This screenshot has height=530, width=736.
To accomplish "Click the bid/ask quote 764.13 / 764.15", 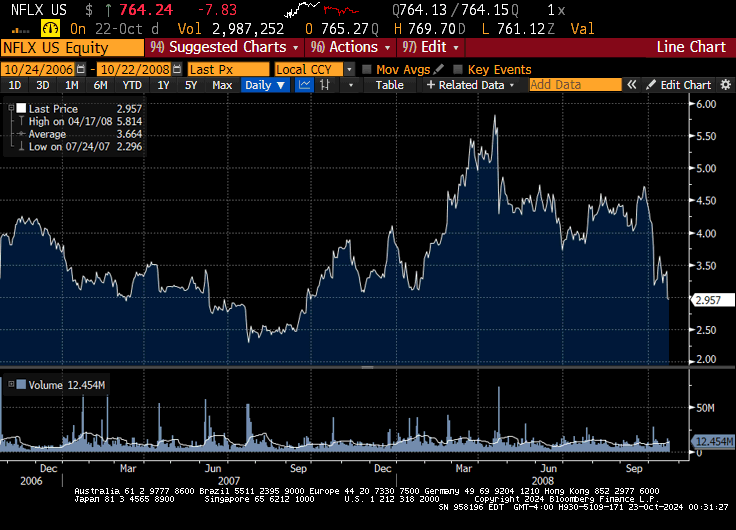I will [x=455, y=9].
